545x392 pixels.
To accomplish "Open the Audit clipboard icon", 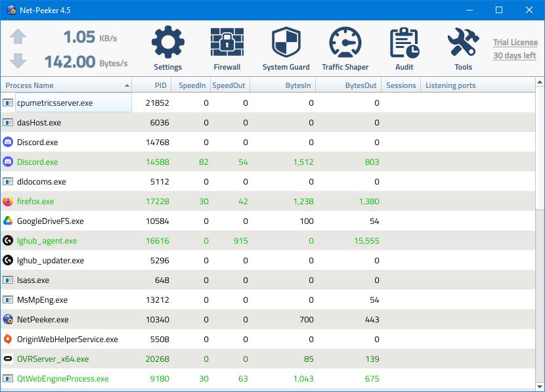I will click(404, 43).
